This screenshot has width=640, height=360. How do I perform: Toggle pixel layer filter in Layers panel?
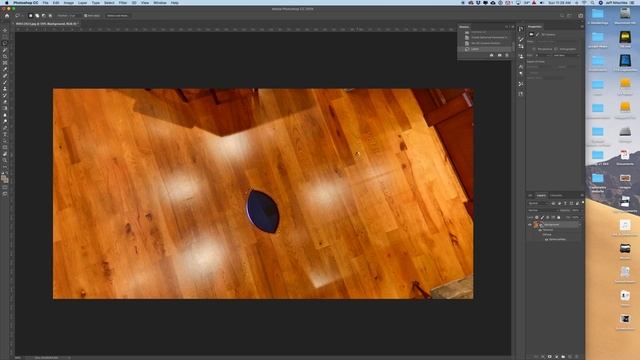[553, 203]
